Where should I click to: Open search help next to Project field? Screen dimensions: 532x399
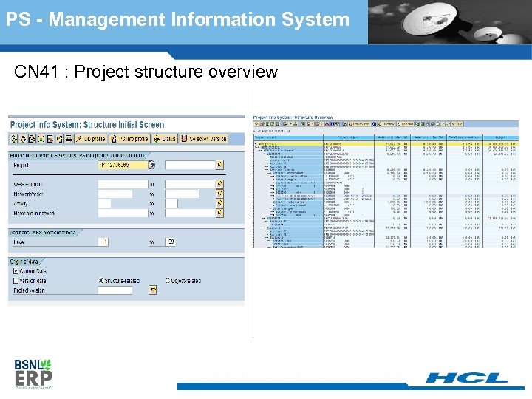click(151, 165)
